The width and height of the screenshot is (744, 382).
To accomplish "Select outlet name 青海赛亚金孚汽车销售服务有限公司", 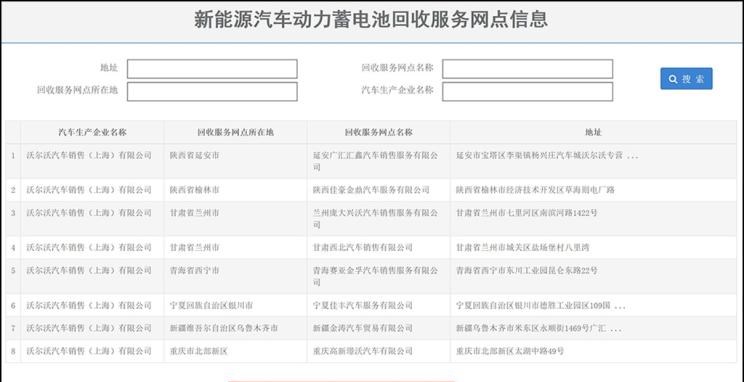I will [x=375, y=276].
